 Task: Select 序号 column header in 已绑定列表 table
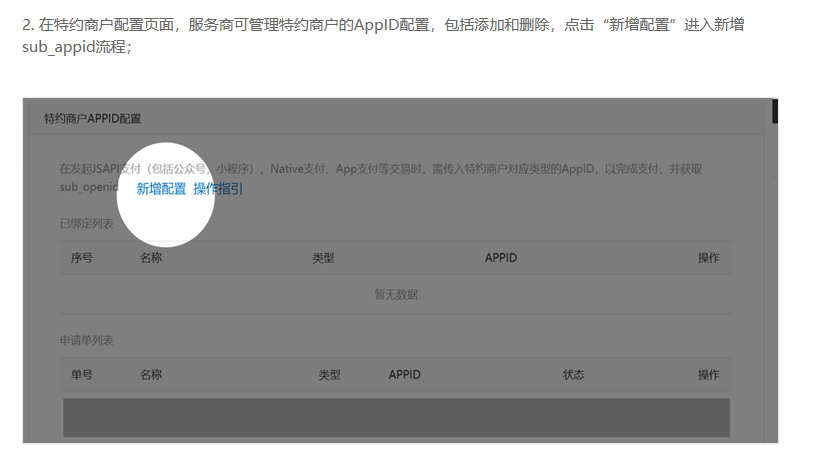coord(81,258)
